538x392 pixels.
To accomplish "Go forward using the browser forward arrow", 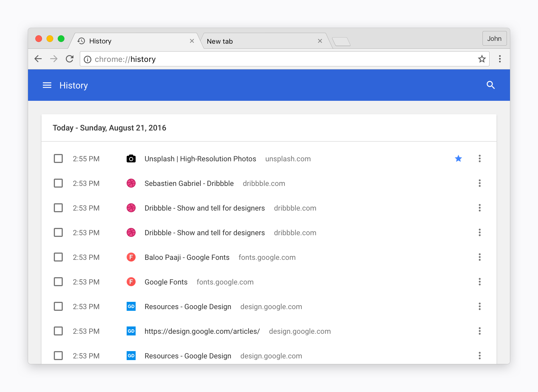I will tap(54, 59).
